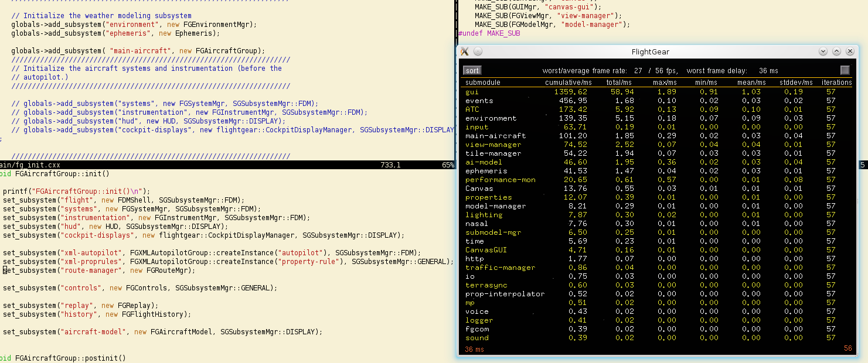
Task: Select the http submodule name
Action: click(475, 259)
